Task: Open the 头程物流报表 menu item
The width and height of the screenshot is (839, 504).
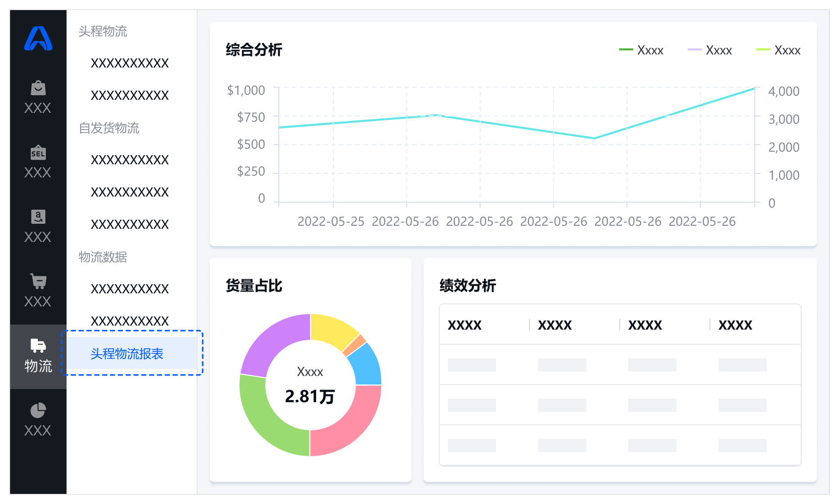Action: point(132,353)
